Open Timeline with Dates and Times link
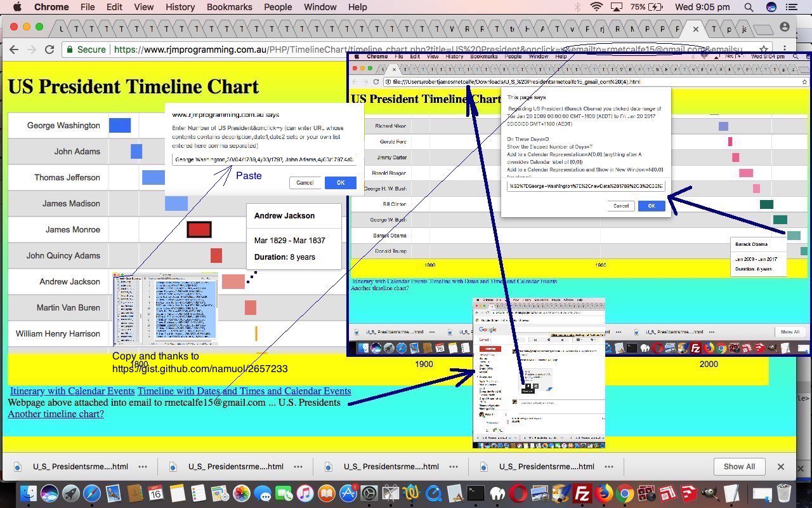Image resolution: width=812 pixels, height=508 pixels. point(244,391)
